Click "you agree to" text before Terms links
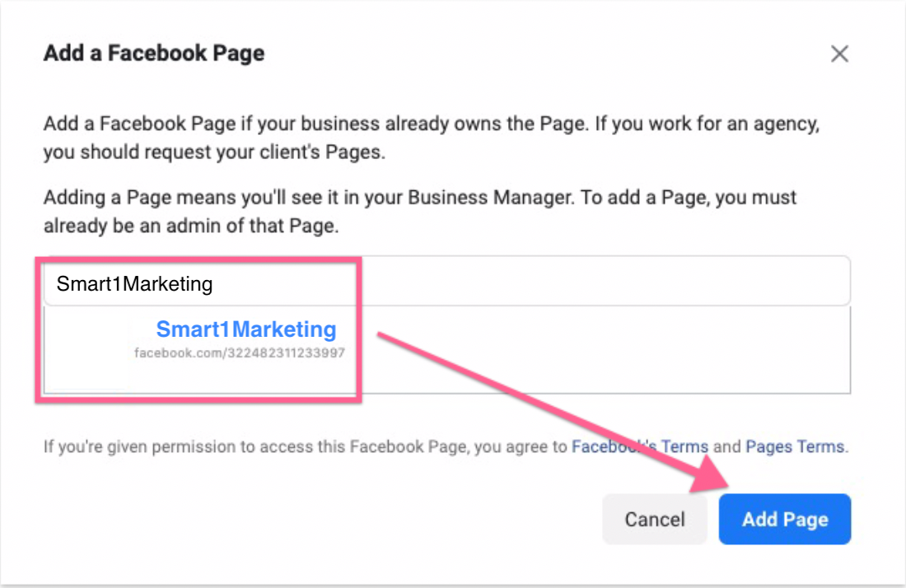The width and height of the screenshot is (906, 588). [531, 447]
